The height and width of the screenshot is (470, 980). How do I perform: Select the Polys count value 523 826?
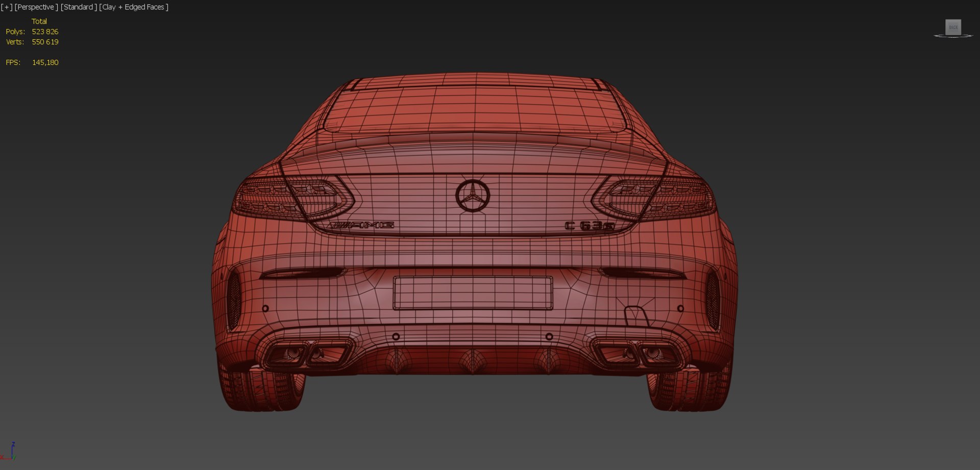coord(45,32)
